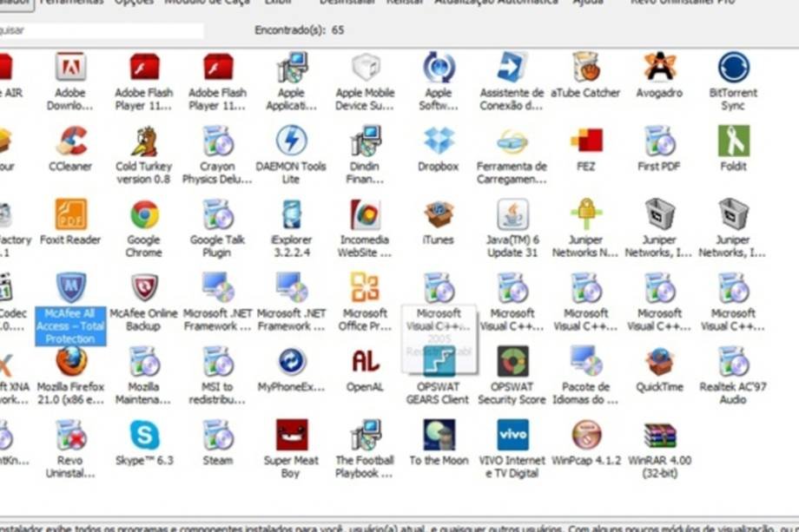Viewport: 799px width, 532px height.
Task: Select OPSWAT GEARS Client icon
Action: [439, 361]
